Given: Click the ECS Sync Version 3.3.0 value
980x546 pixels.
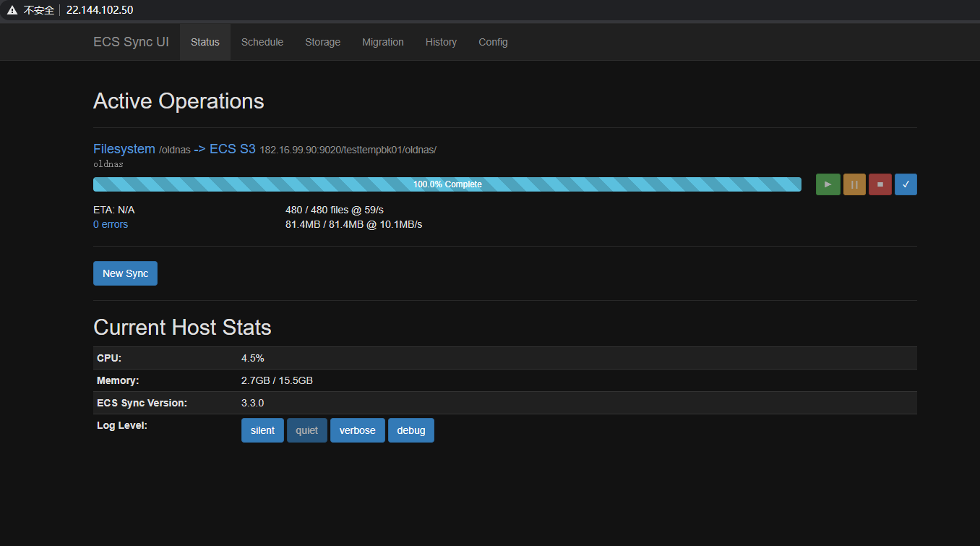Looking at the screenshot, I should point(253,403).
